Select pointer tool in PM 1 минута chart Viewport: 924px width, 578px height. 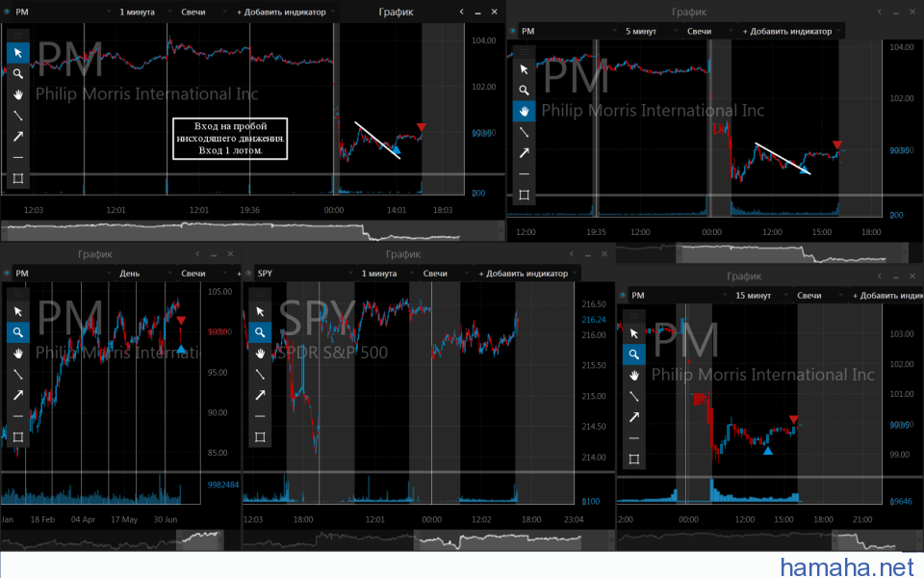[x=18, y=52]
